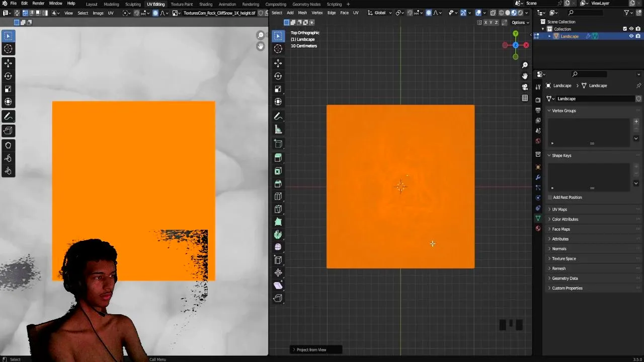Select the Rip Region tool in the 3D viewport
This screenshot has height=362, width=644.
(278, 298)
